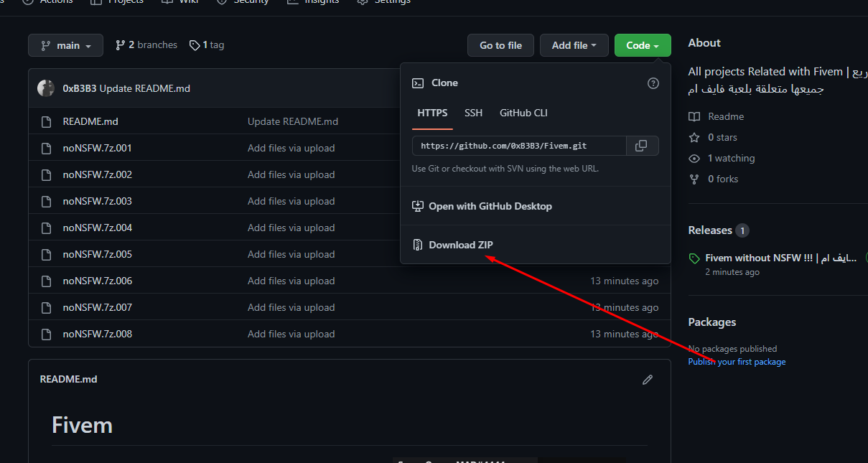Screen dimensions: 868x463
Task: Click the file icon beside noNSFW.7z.006
Action: pyautogui.click(x=46, y=281)
